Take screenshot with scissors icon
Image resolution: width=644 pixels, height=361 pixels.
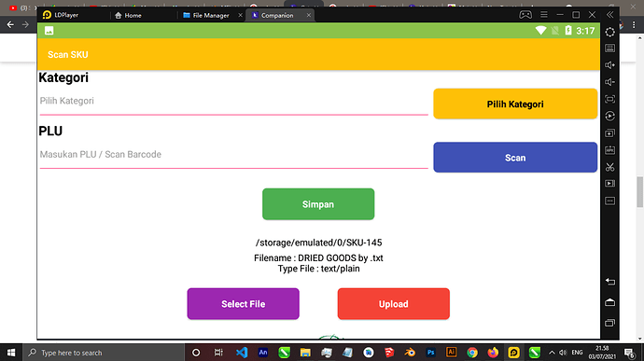609,167
